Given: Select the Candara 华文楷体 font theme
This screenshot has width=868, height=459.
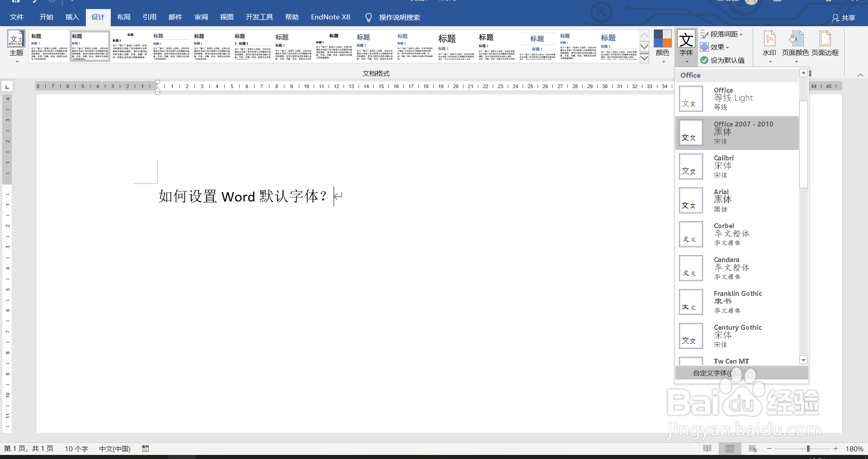Looking at the screenshot, I should click(x=737, y=268).
